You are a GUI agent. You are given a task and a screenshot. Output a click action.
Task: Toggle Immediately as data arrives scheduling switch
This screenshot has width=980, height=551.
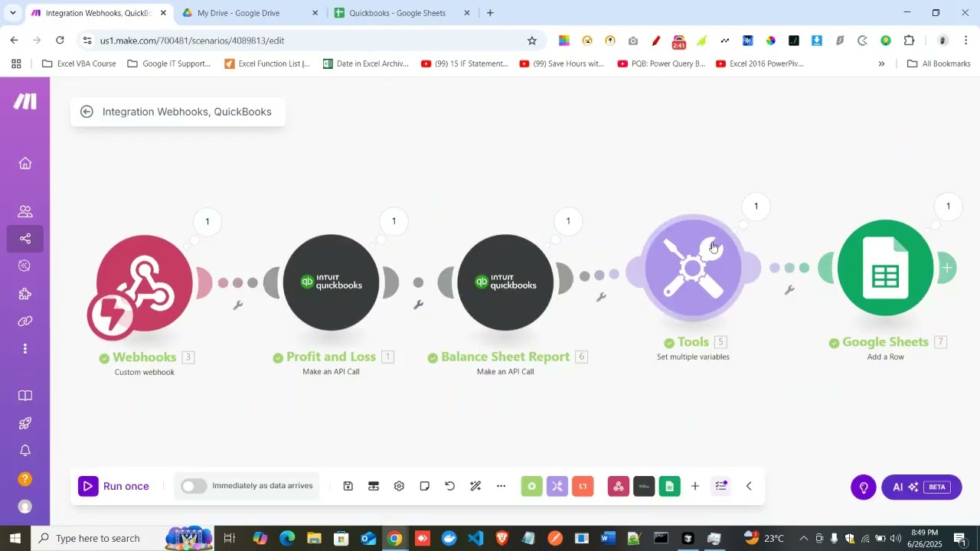point(194,486)
